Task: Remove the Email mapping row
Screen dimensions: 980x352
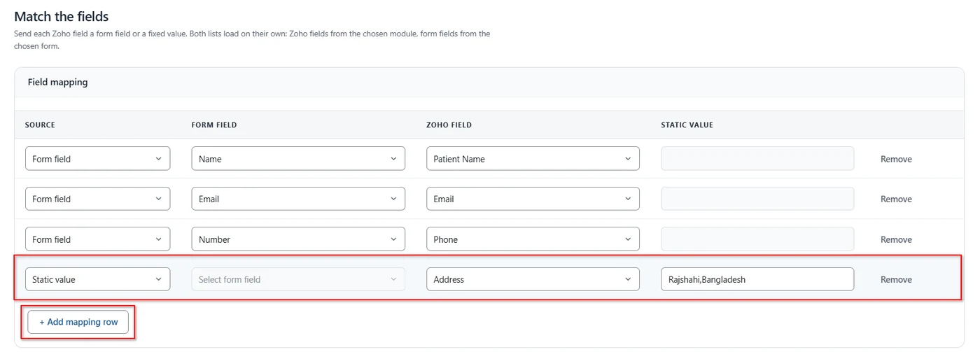Action: pos(896,199)
